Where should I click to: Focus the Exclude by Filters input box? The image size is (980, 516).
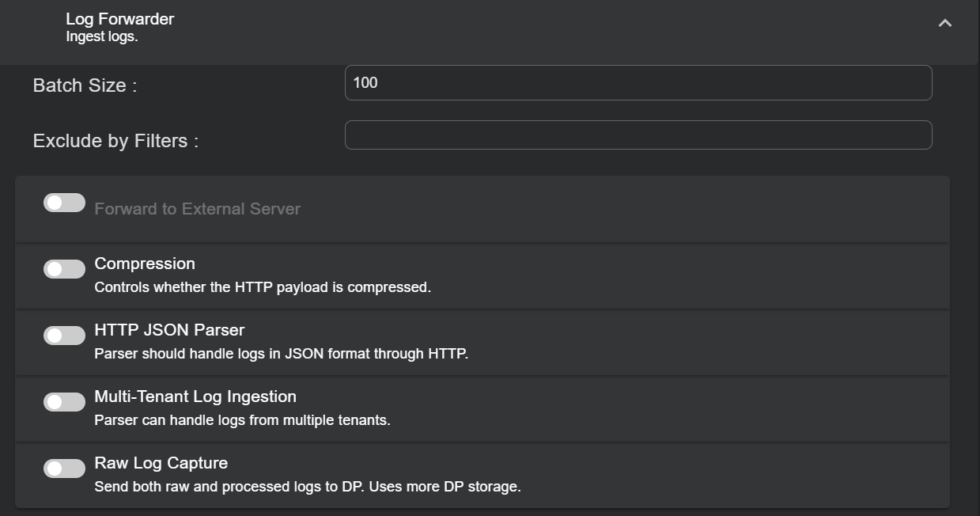(638, 135)
